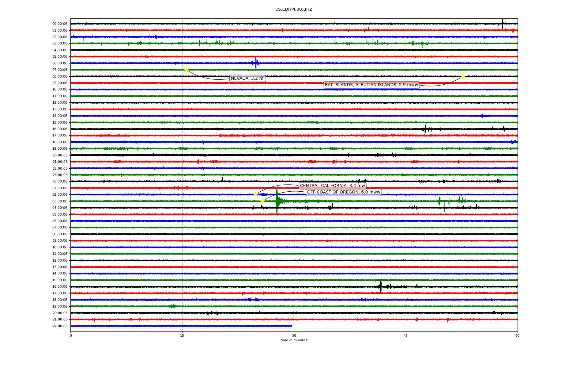Image resolution: width=588 pixels, height=368 pixels.
Task: Click the Off Coast of Oregon star
Action: pyautogui.click(x=262, y=201)
